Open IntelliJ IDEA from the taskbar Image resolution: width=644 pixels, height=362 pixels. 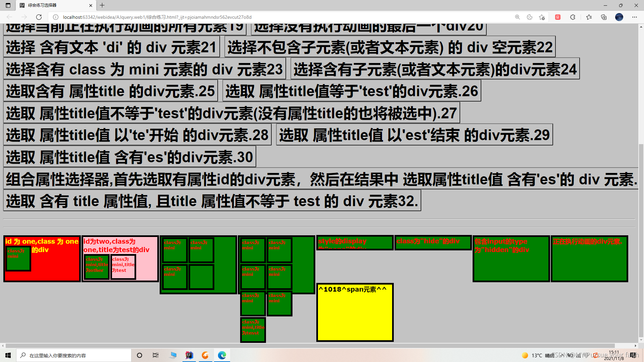pyautogui.click(x=189, y=355)
